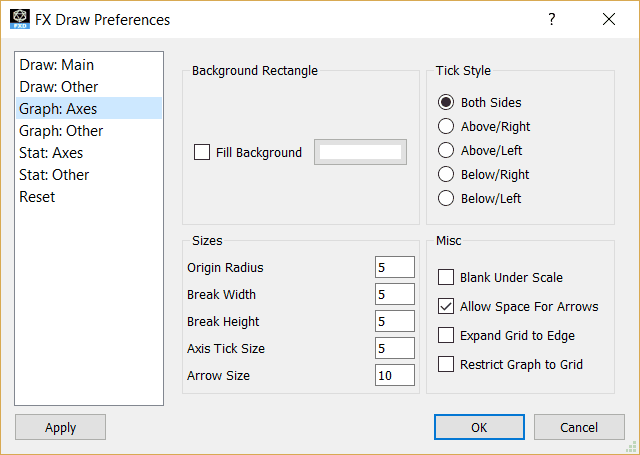Tick the Blank Under Scale checkbox
Screen dimensions: 640x455
446,277
